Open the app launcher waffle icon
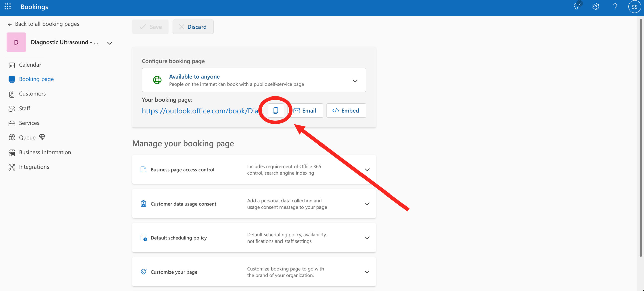Screen dimensions: 644x291 point(8,7)
